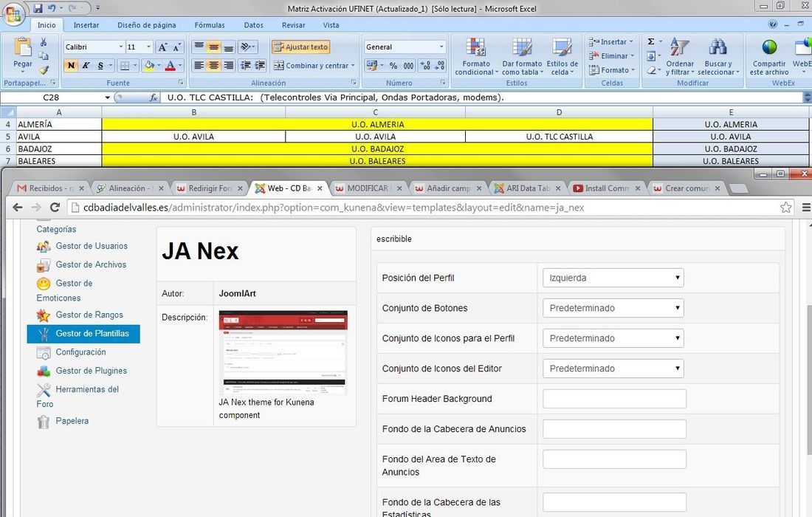812x517 pixels.
Task: Toggle underline (S) formatting in Excel
Action: [100, 65]
